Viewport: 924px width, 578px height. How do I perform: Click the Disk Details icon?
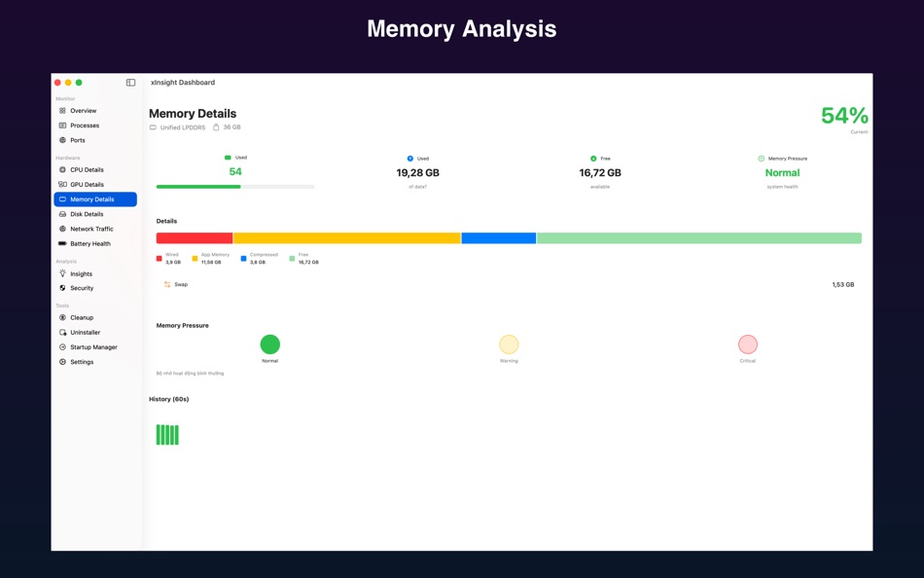point(63,213)
